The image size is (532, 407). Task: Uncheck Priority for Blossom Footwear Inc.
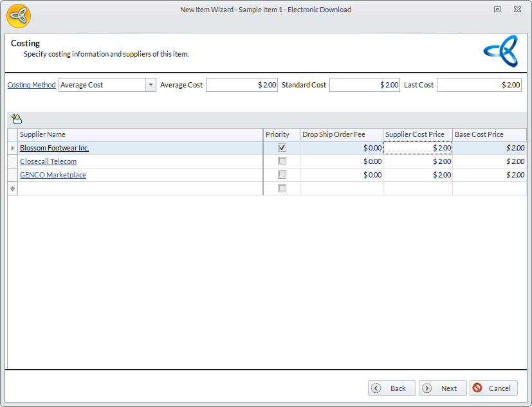coord(282,148)
